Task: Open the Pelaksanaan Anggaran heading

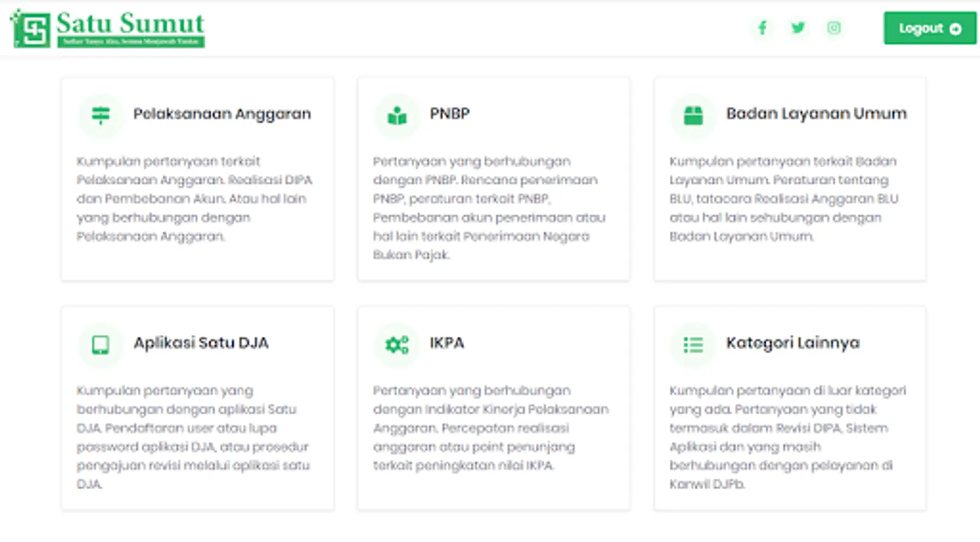Action: 222,114
